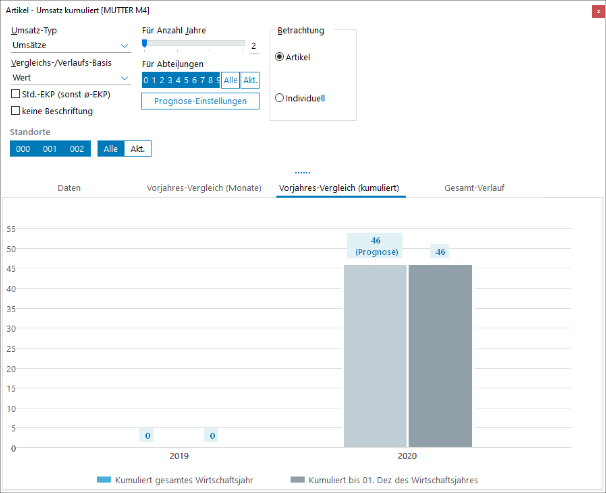Switch to the Gesamt-Verlauf tab
Viewport: 606px width, 493px height.
[461, 188]
